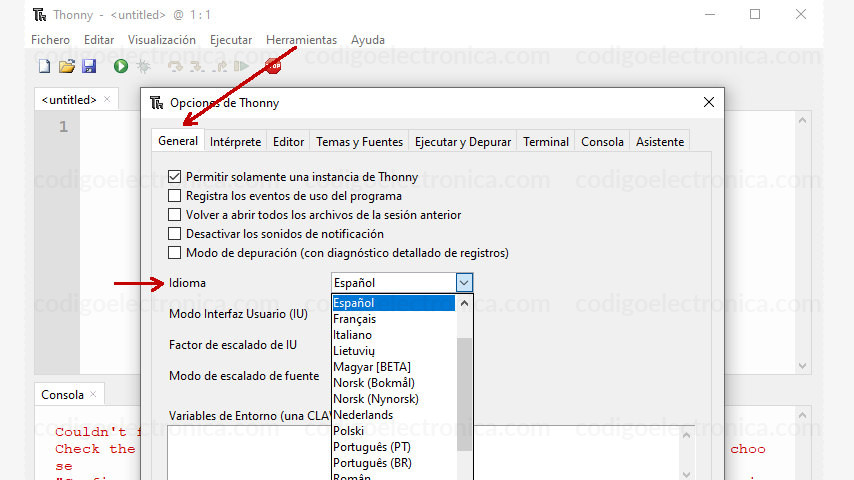Open the Herramientas menu
Image resolution: width=854 pixels, height=480 pixels.
[x=301, y=40]
